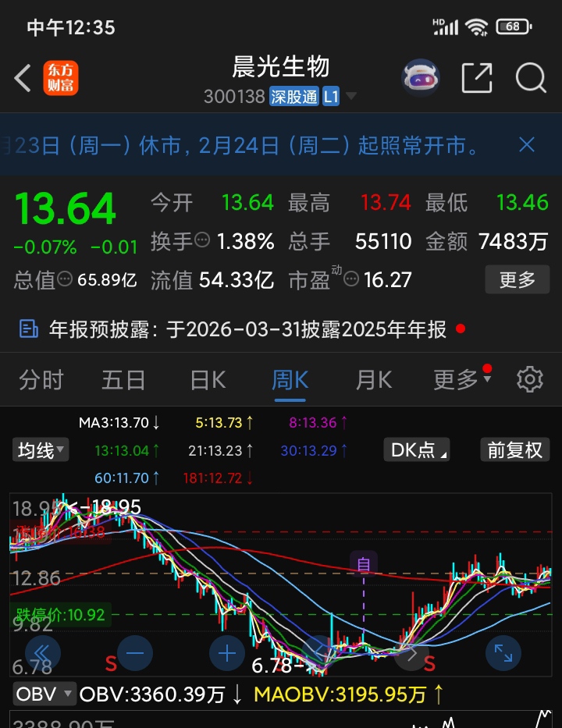Tap the magenta 8:13.36 moving average value
562x728 pixels.
click(x=318, y=422)
